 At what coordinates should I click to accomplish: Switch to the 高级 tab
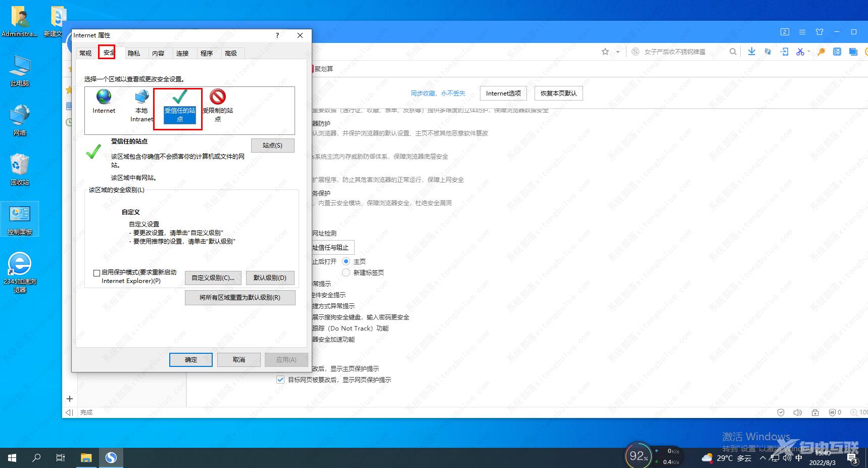pyautogui.click(x=231, y=53)
